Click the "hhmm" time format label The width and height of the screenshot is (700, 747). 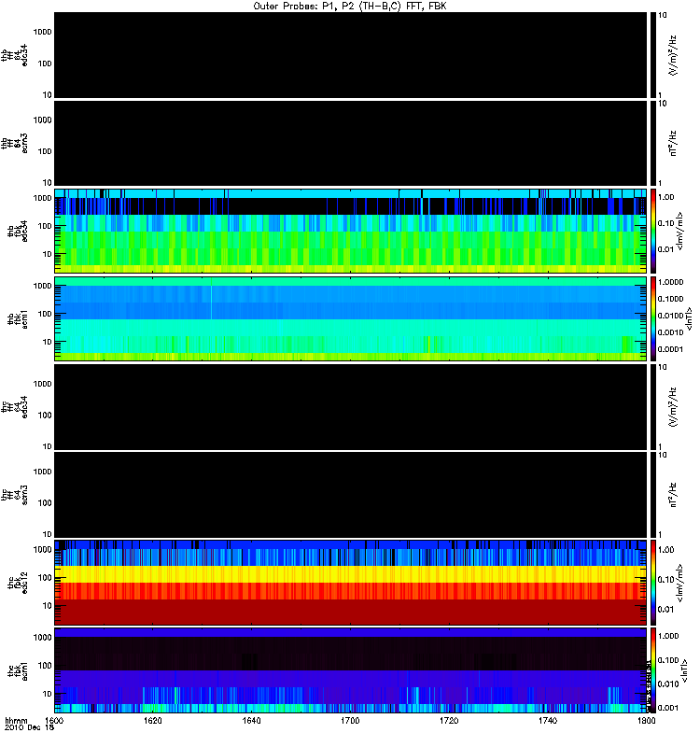[x=16, y=720]
